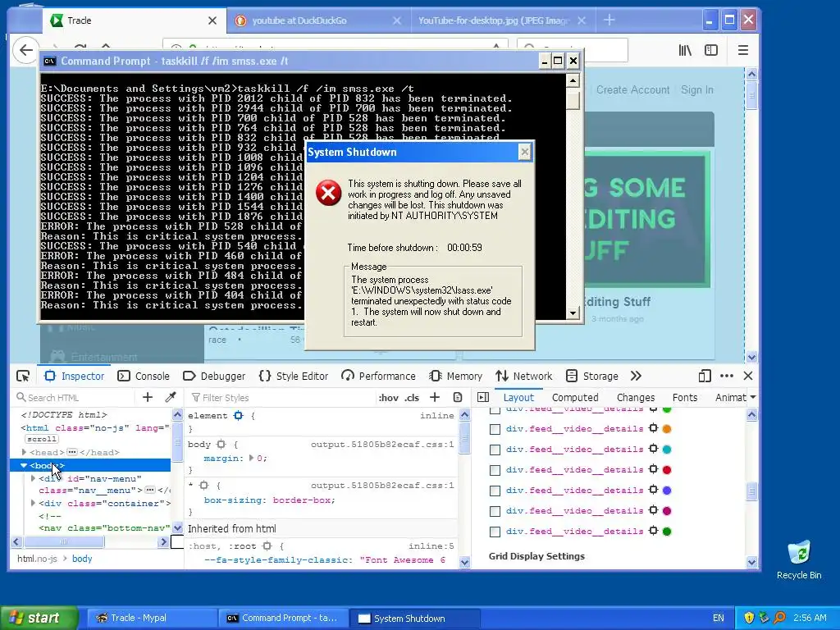Open the Style Editor tab
The image size is (840, 630).
(294, 376)
